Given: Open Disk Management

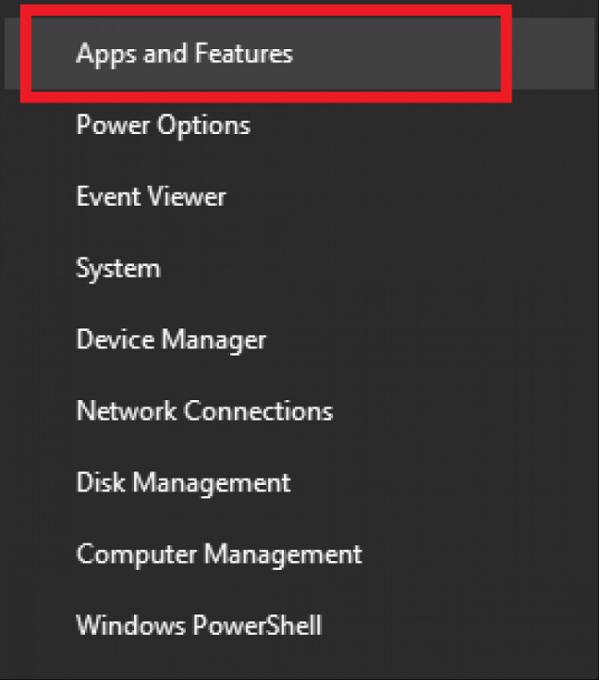Looking at the screenshot, I should 183,482.
